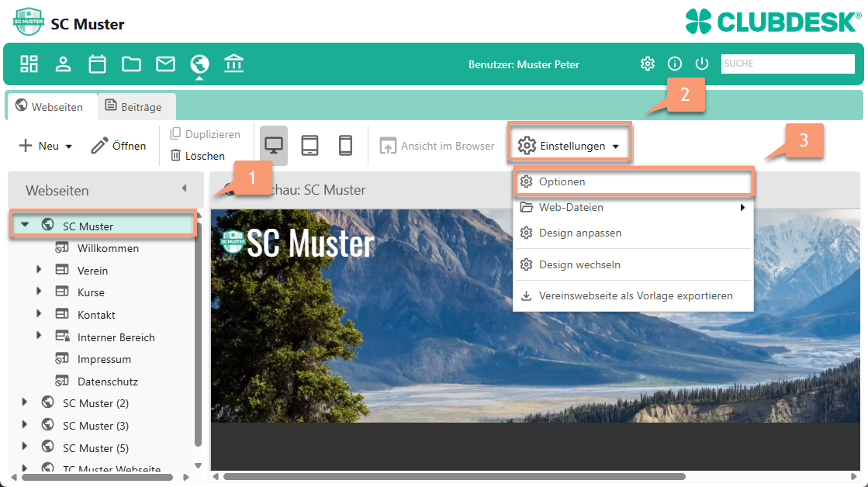Select the Kurse page

(91, 292)
